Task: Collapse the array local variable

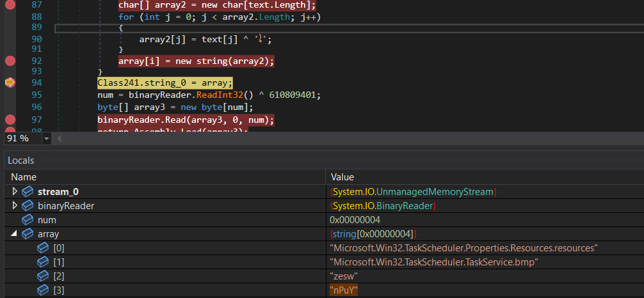Action: tap(14, 233)
